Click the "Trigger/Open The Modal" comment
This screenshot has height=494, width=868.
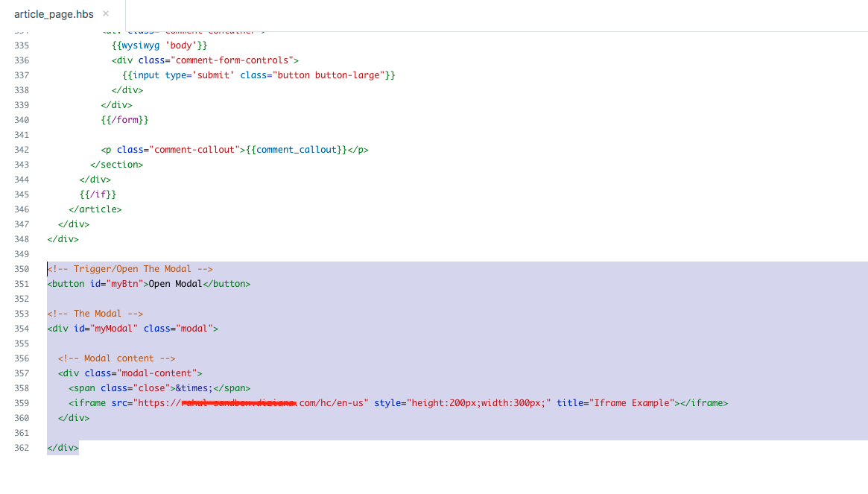(x=130, y=269)
